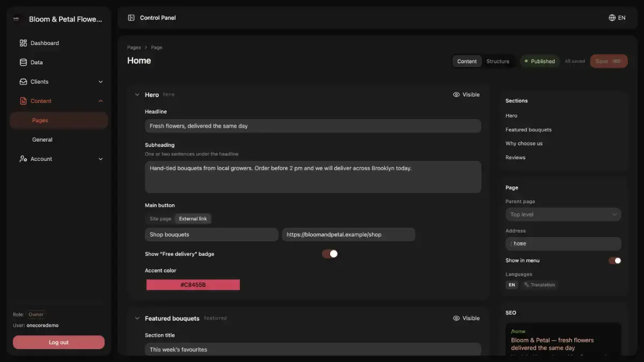Jump to the Hero section link
Image resolution: width=644 pixels, height=362 pixels.
point(511,116)
